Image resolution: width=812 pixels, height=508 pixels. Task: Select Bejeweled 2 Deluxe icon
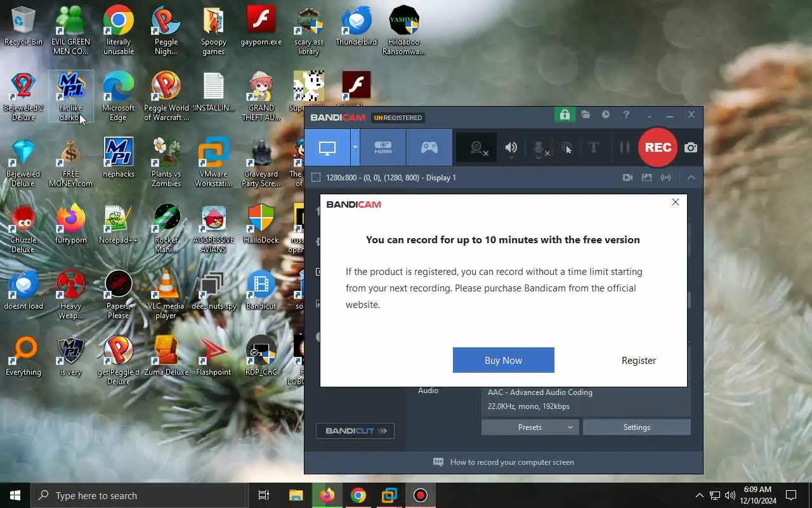(23, 97)
